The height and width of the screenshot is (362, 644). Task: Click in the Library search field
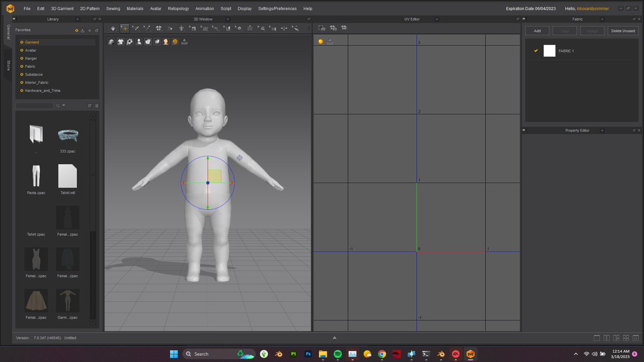pyautogui.click(x=34, y=105)
